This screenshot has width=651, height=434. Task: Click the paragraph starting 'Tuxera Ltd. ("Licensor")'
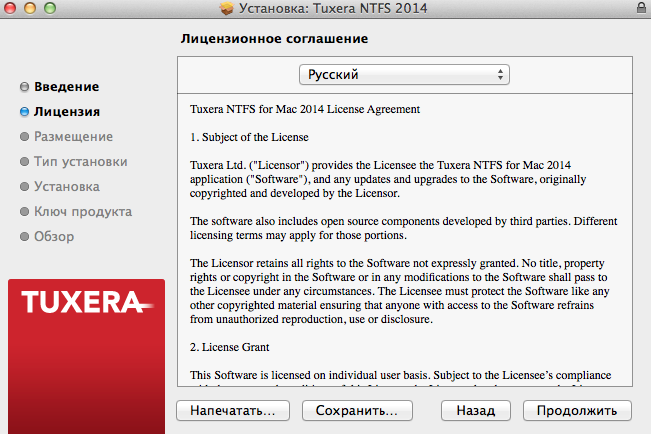(388, 179)
